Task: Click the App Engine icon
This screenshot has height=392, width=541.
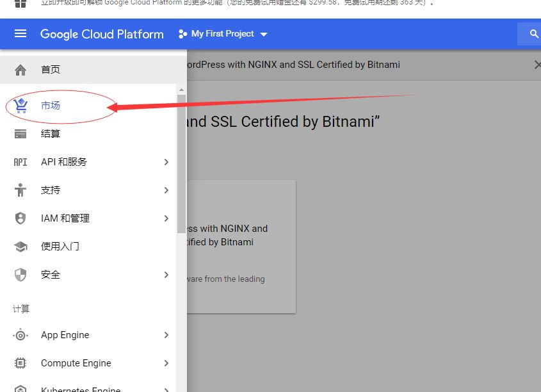Action: click(x=20, y=335)
